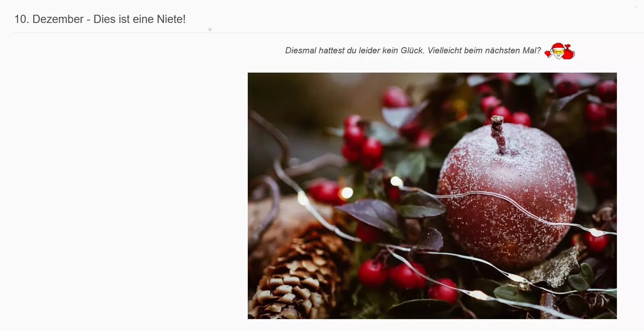Screen dimensions: 644x331
Task: Click the dark purple leaf left of the apple
Action: (368, 214)
